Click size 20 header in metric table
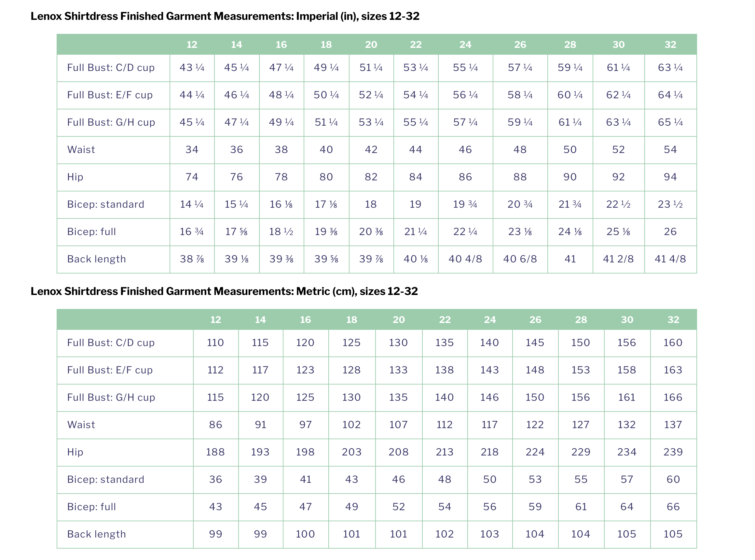 [399, 319]
